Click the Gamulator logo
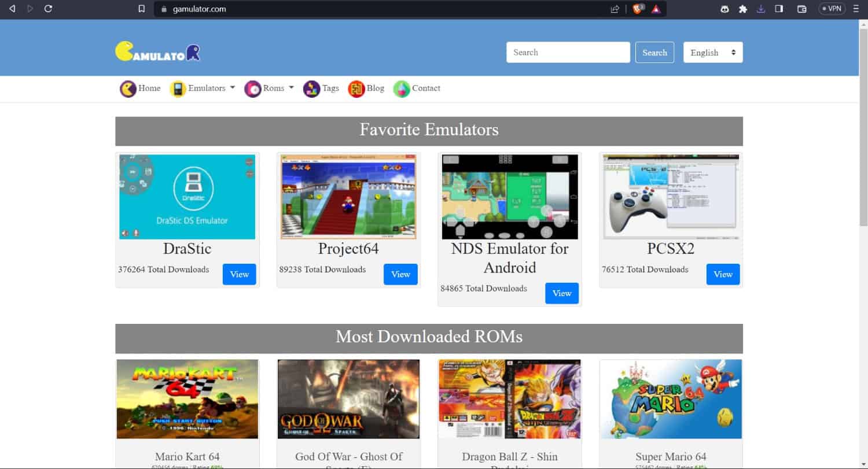The image size is (868, 469). tap(158, 51)
